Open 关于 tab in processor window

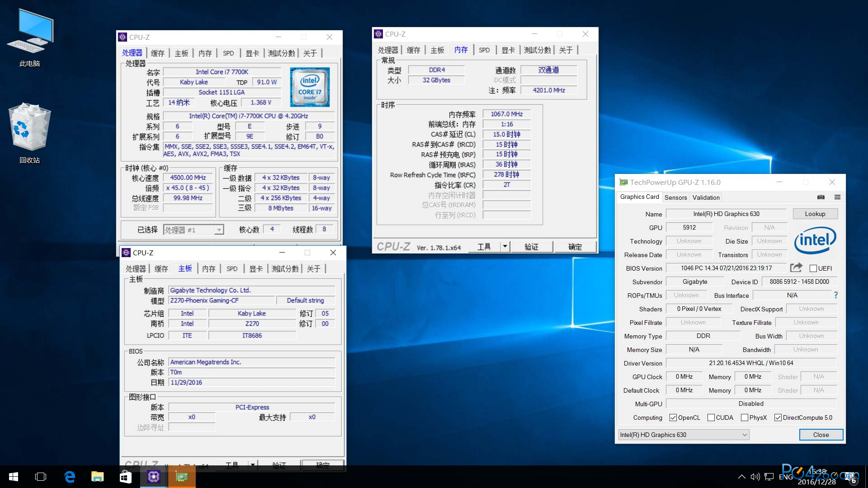(x=310, y=53)
